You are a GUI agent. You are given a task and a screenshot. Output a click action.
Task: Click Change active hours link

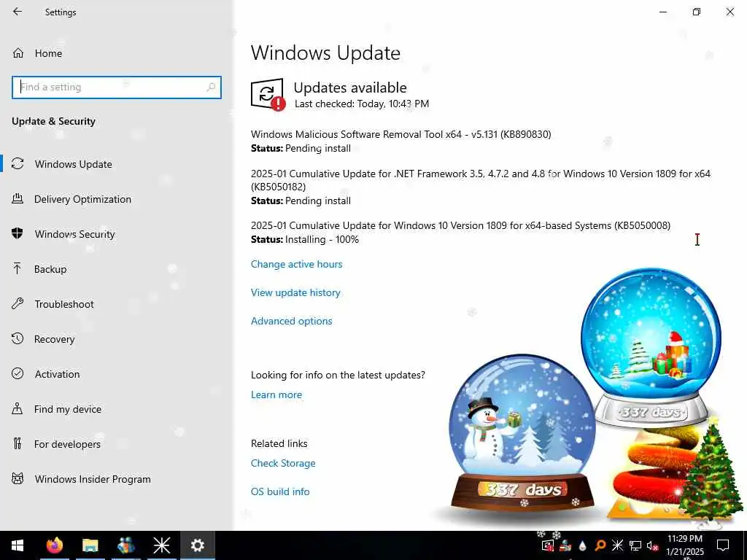pyautogui.click(x=296, y=264)
